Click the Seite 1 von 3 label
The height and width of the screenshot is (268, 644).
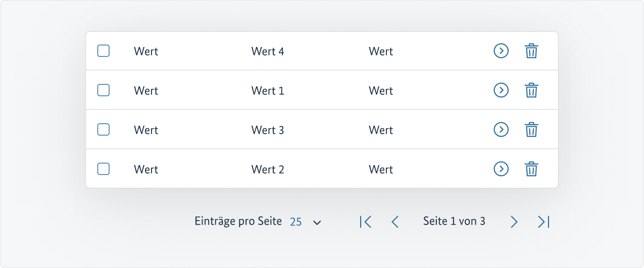454,221
